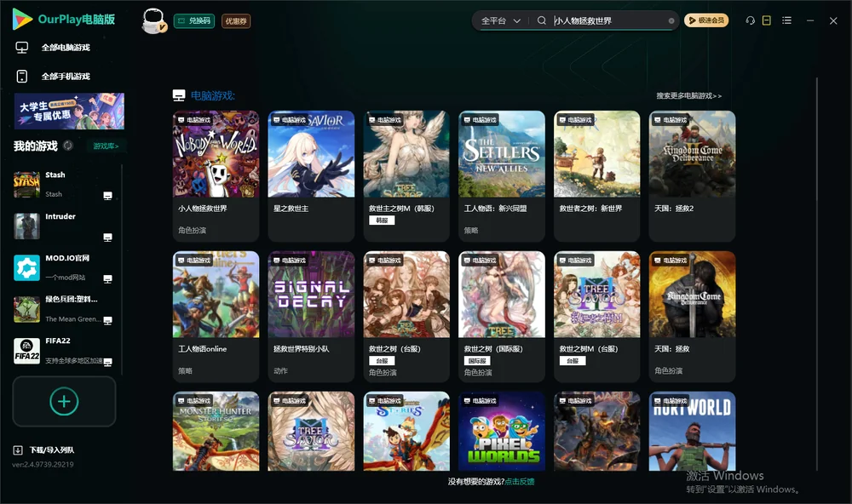Open the 工人物语online game card
This screenshot has height=504, width=852.
[x=216, y=317]
